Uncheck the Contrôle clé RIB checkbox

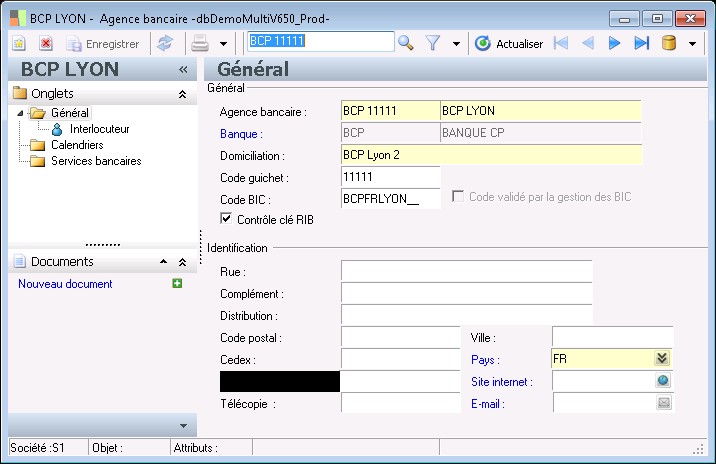[x=226, y=219]
